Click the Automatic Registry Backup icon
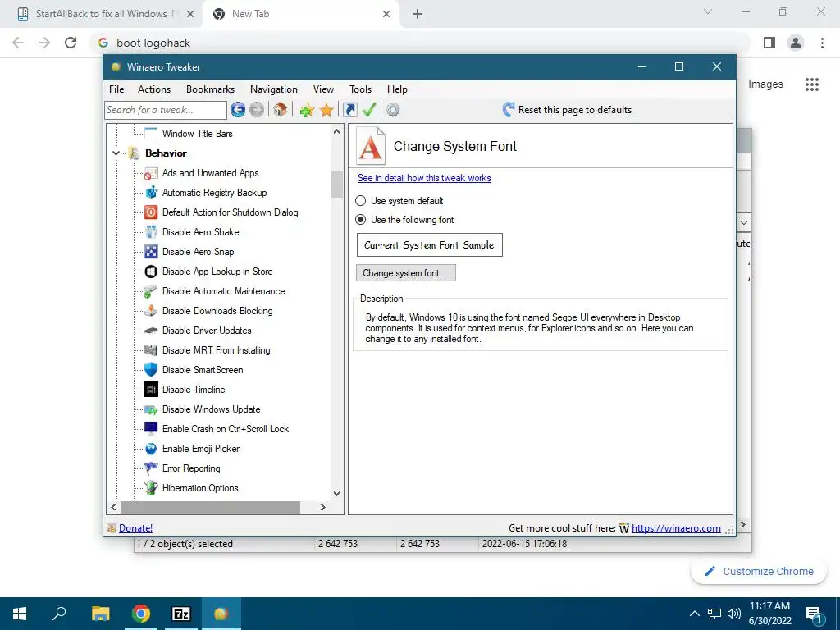This screenshot has width=840, height=630. coord(151,193)
